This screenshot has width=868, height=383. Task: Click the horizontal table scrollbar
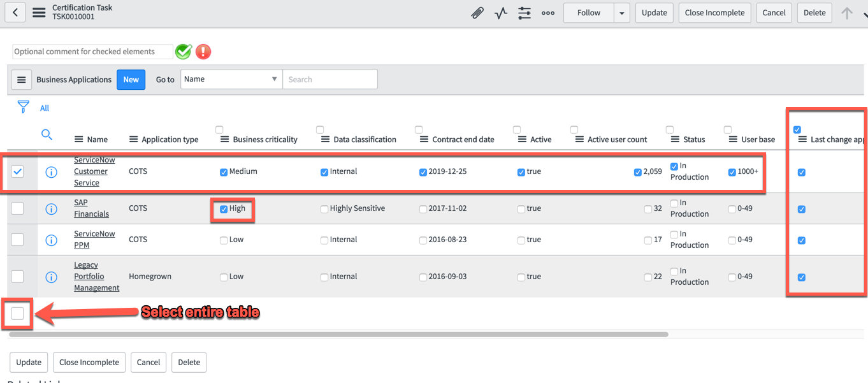pyautogui.click(x=339, y=334)
